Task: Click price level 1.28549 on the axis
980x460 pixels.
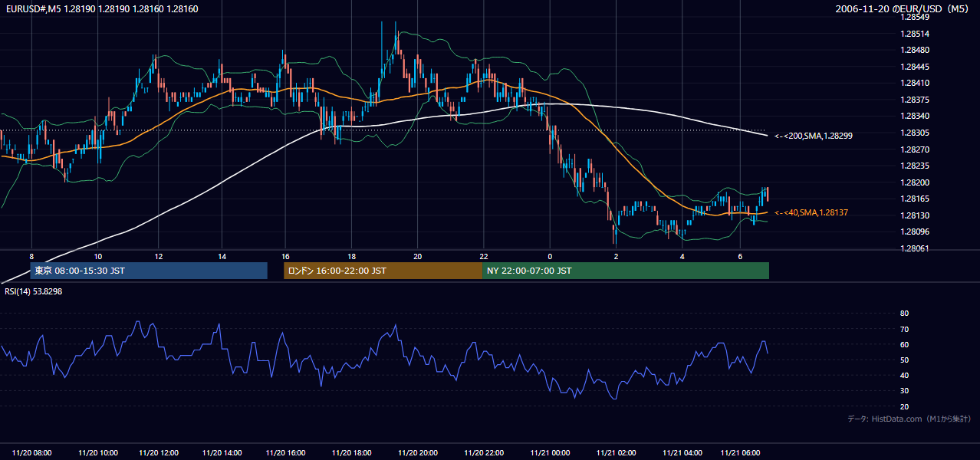Action: (x=914, y=18)
